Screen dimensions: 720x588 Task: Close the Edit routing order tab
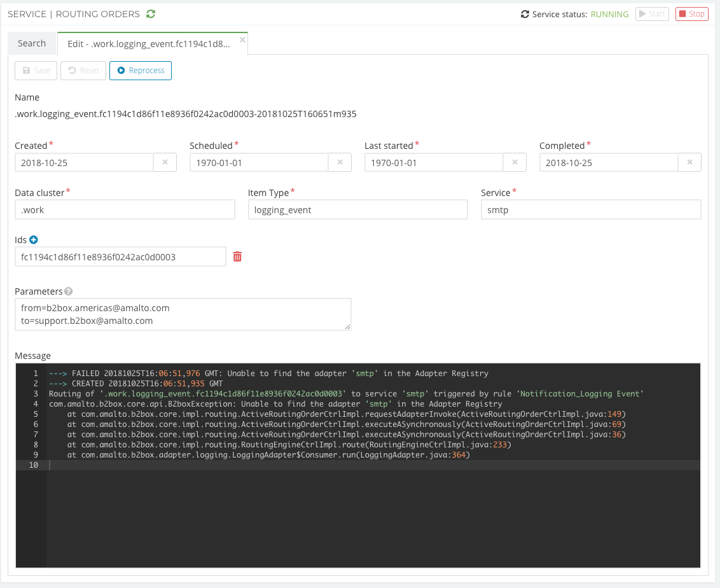tap(242, 39)
